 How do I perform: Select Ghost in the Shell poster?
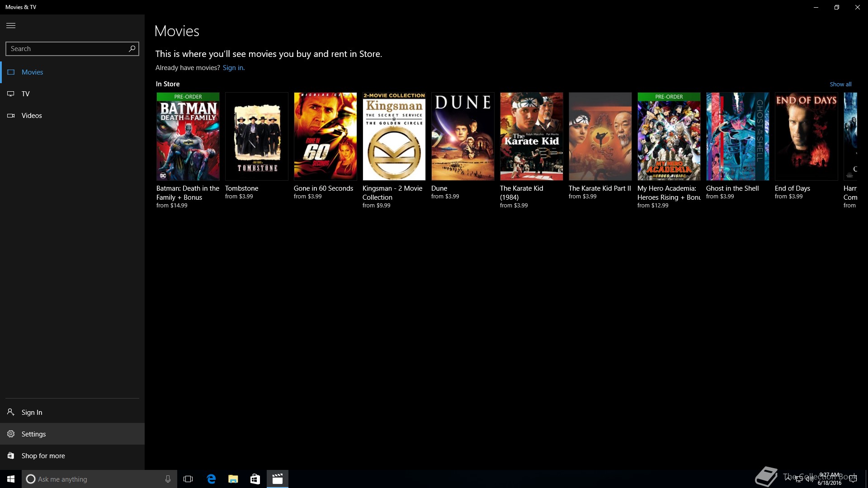737,136
